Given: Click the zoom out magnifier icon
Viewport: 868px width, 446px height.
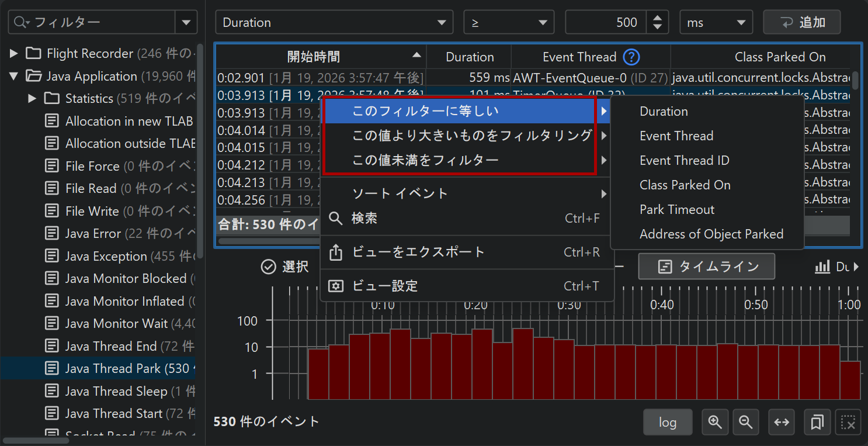Looking at the screenshot, I should tap(745, 422).
